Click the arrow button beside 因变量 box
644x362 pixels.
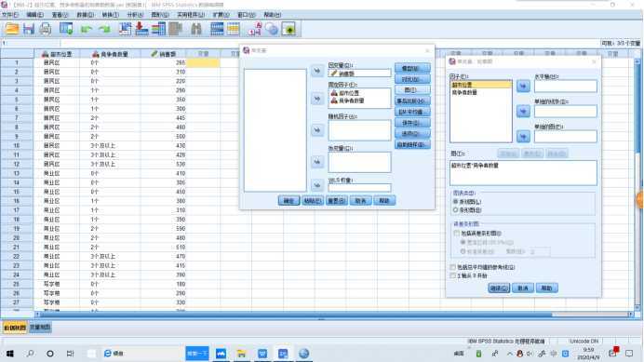[x=317, y=71]
